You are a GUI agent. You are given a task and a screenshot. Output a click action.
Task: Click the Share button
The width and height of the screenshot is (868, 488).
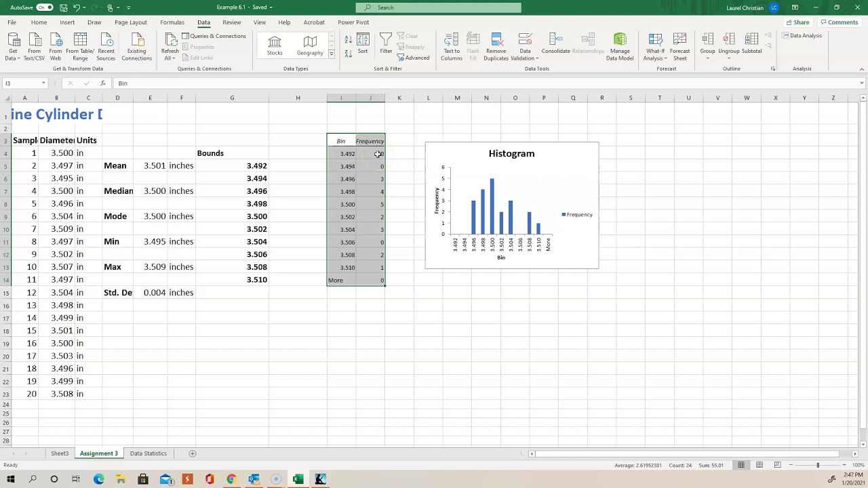797,22
